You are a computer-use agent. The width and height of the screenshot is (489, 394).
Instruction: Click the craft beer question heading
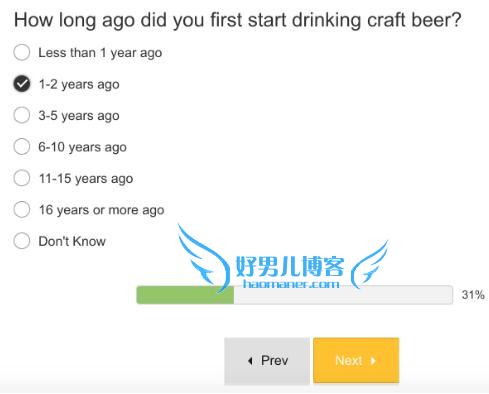click(238, 20)
